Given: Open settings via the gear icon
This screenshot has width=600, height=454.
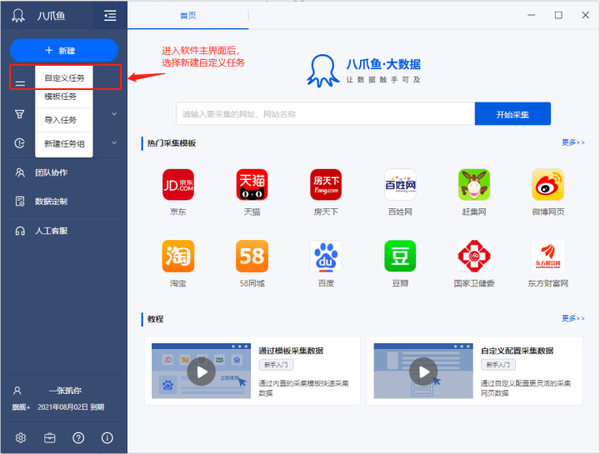Looking at the screenshot, I should coord(21,438).
